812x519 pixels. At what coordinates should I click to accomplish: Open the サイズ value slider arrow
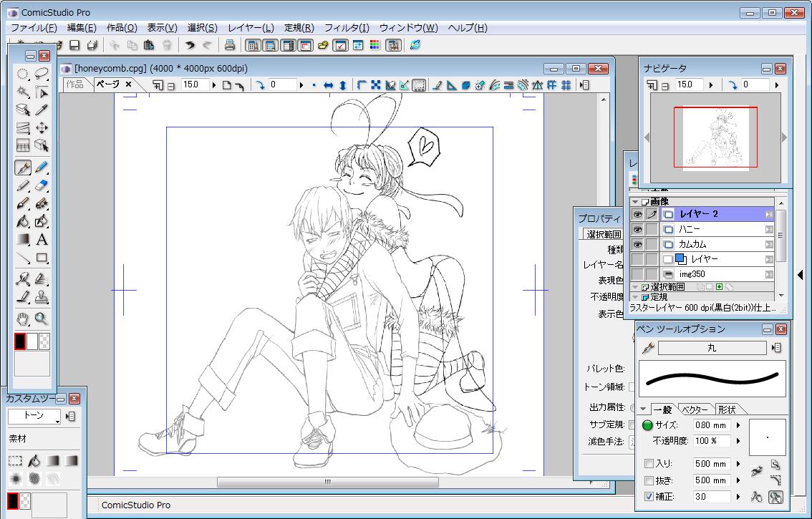click(738, 425)
